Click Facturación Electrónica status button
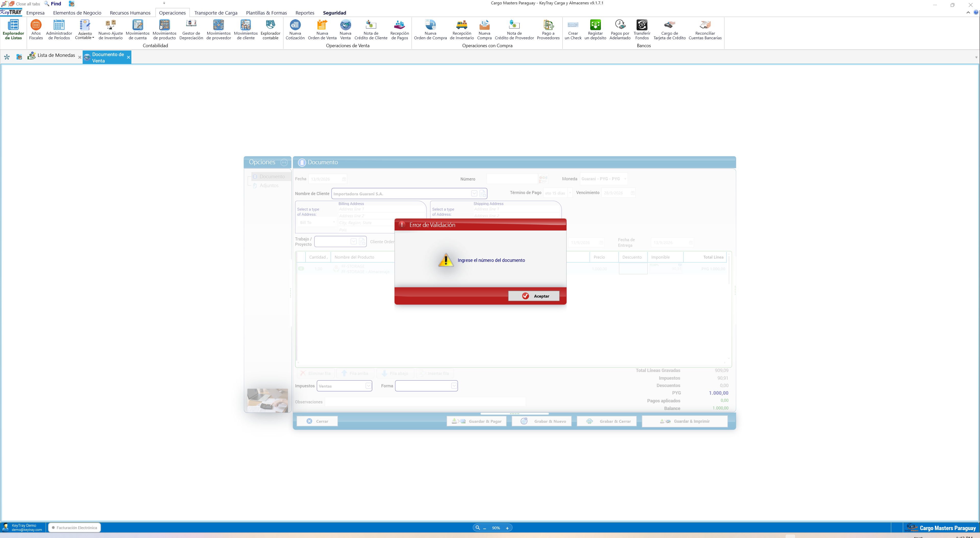Screen dimensions: 980x538 click(x=75, y=527)
